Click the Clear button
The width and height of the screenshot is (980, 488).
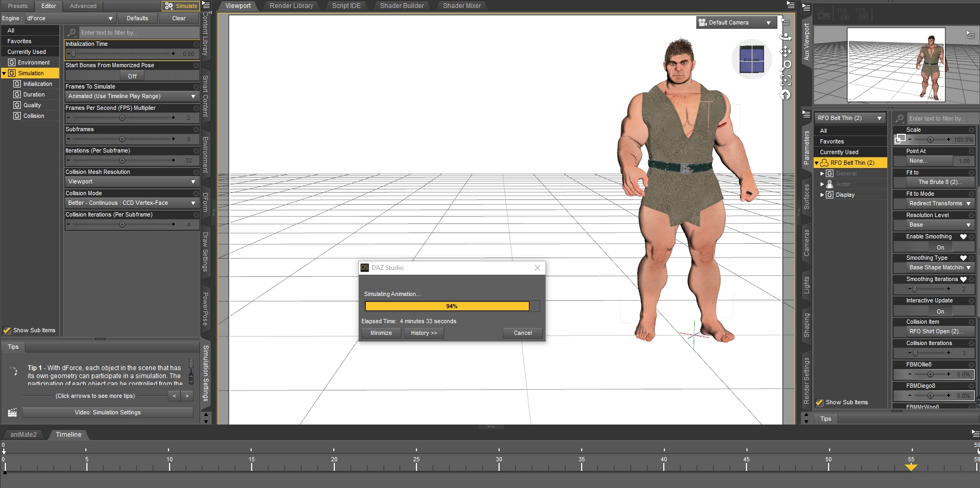tap(179, 18)
